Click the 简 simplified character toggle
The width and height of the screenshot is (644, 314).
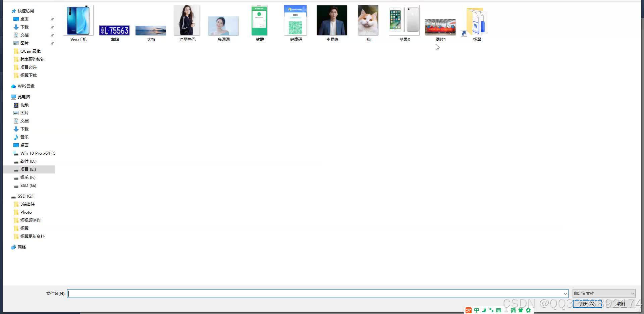click(x=513, y=310)
